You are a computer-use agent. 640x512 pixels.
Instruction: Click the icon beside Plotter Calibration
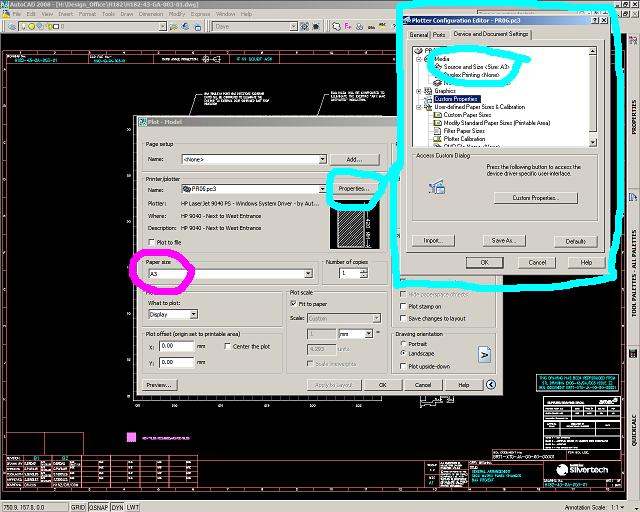[437, 139]
